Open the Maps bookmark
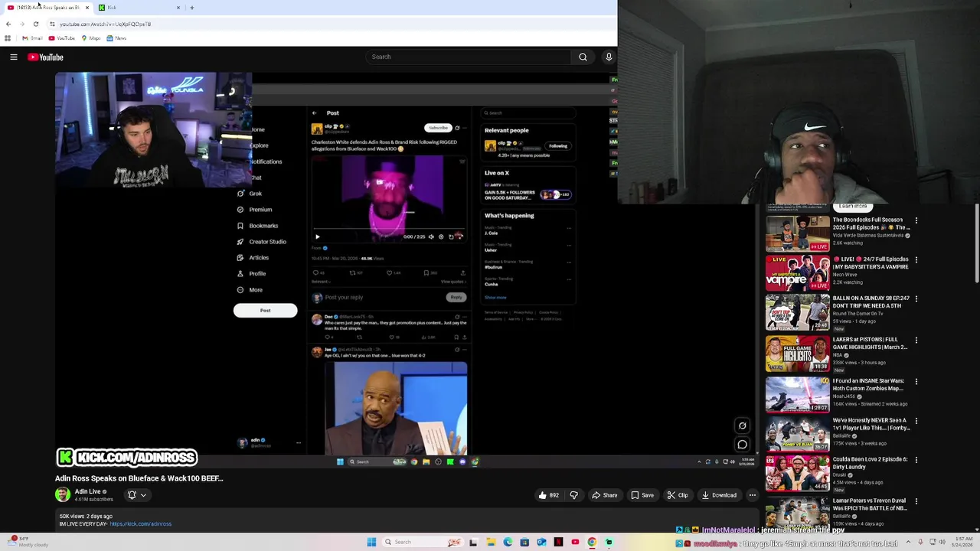Screen dimensions: 980x551 pos(90,38)
